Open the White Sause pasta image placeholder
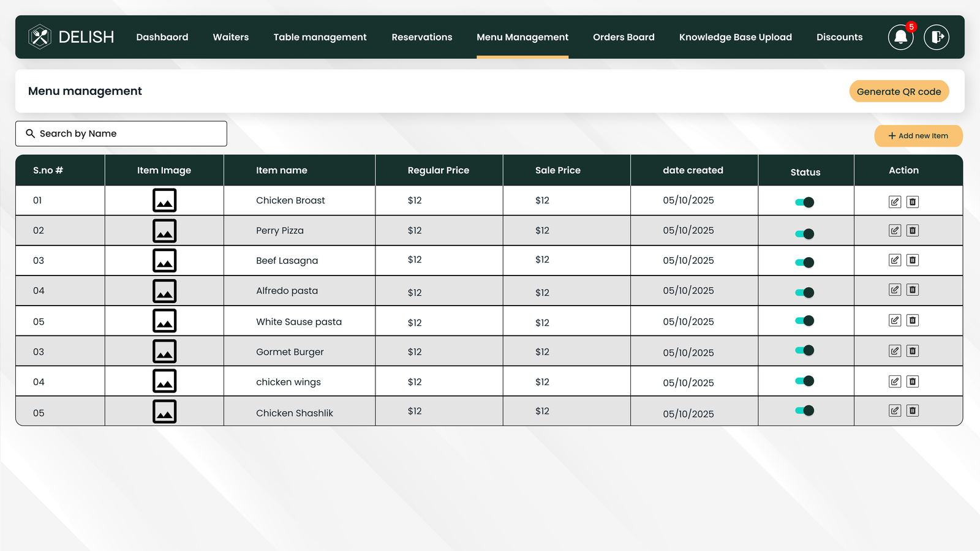Image resolution: width=980 pixels, height=551 pixels. [x=165, y=321]
